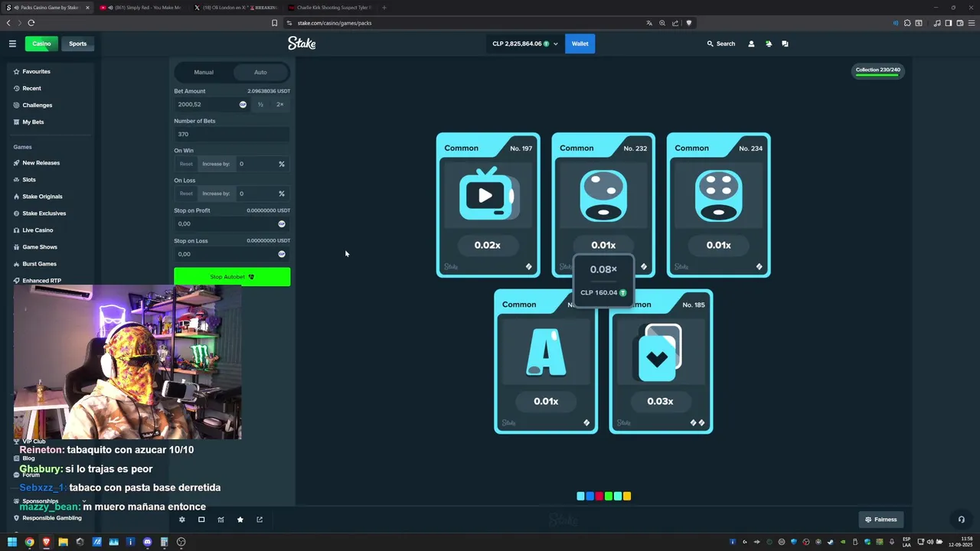Image resolution: width=980 pixels, height=551 pixels.
Task: Open the hamburger sidebar menu
Action: click(x=12, y=44)
